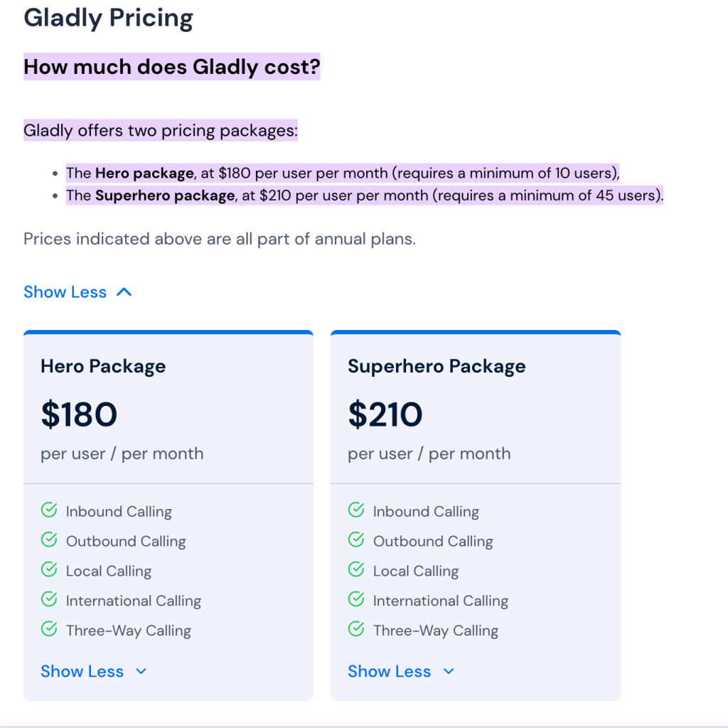This screenshot has width=728, height=728.
Task: Click the checkmark beside Superhero Local Calling
Action: pyautogui.click(x=355, y=569)
